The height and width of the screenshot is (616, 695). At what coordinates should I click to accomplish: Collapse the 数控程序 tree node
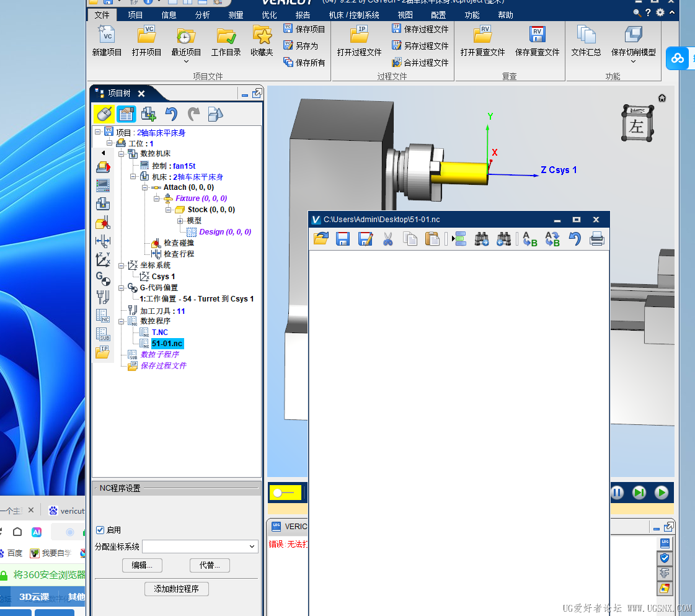coord(121,321)
